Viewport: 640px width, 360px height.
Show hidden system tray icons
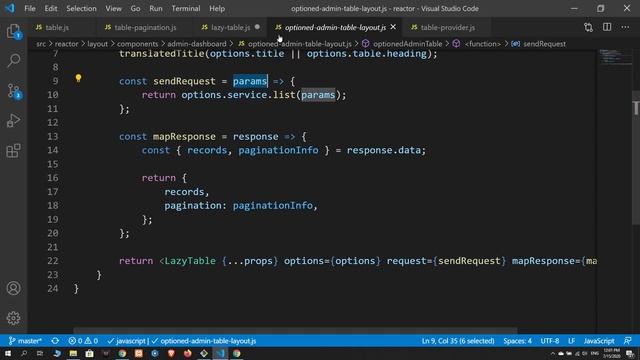click(553, 353)
